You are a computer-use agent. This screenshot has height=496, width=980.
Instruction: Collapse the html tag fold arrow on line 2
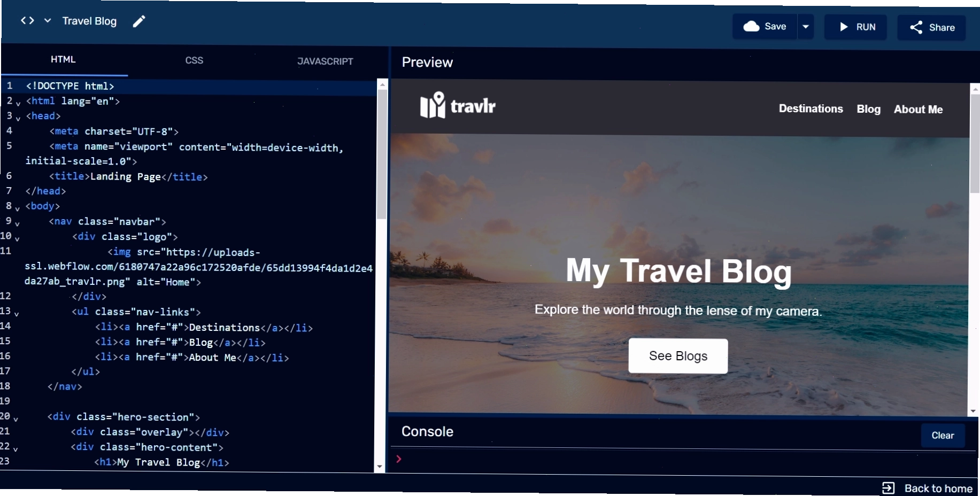(x=18, y=103)
